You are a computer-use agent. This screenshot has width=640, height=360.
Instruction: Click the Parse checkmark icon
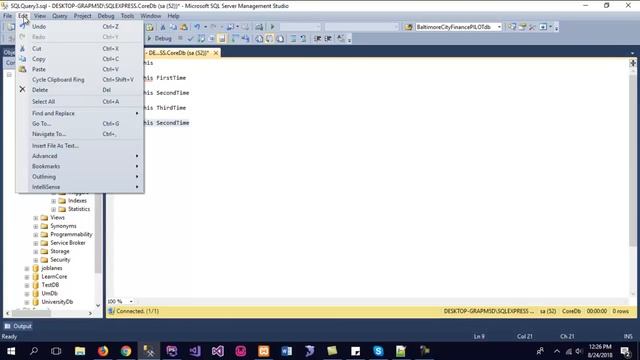point(190,38)
